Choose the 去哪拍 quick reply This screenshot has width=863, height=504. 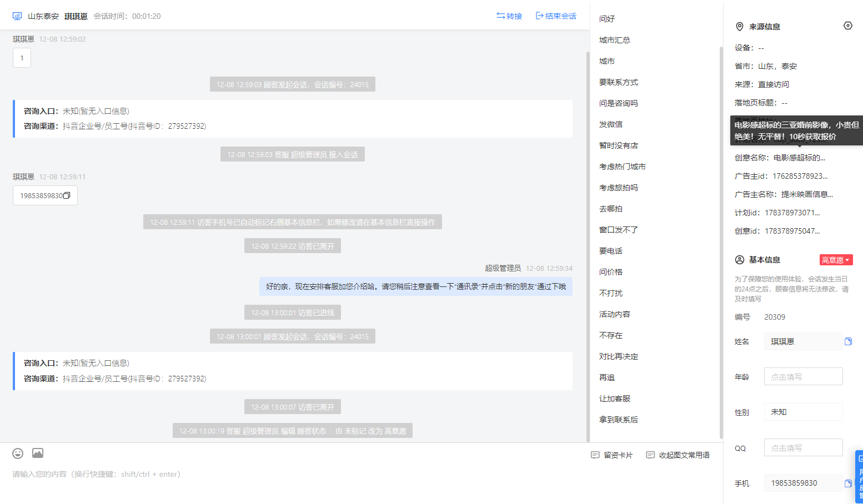pos(611,209)
